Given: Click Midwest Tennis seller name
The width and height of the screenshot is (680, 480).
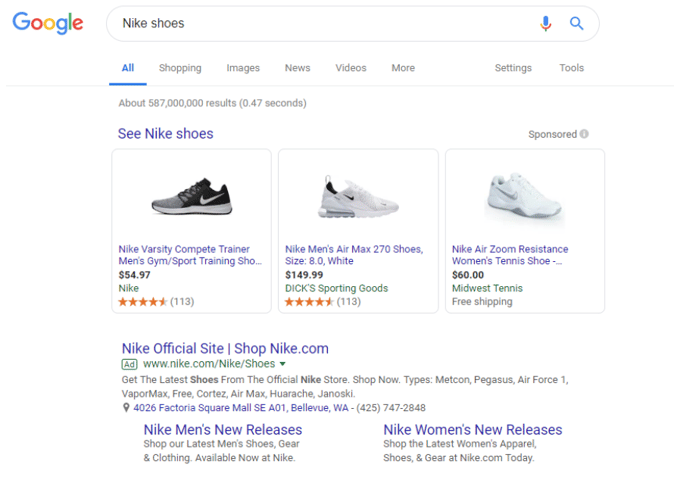Looking at the screenshot, I should (x=487, y=288).
